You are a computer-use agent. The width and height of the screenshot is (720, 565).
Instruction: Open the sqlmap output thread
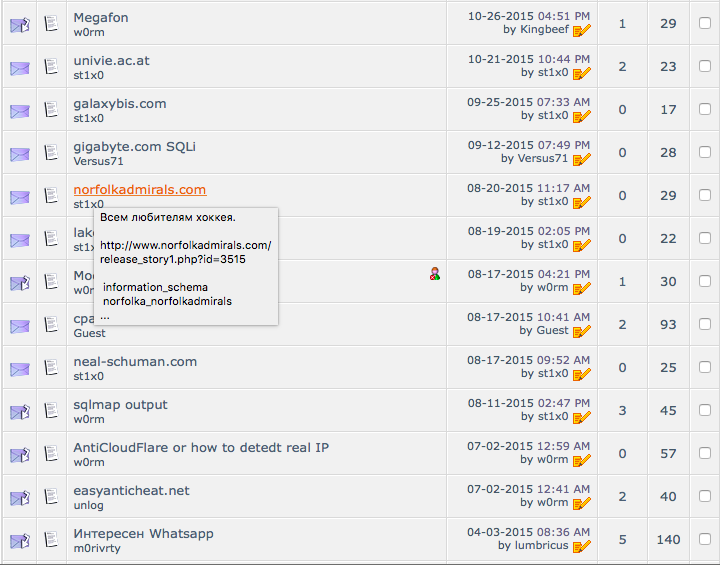coord(120,405)
